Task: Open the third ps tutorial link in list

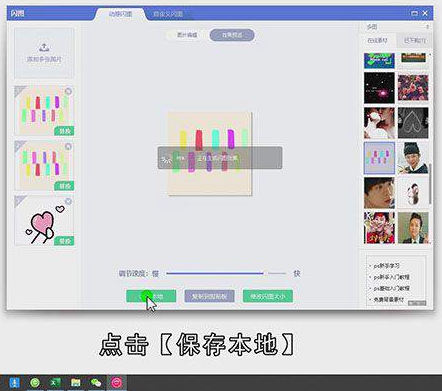Action: click(391, 288)
